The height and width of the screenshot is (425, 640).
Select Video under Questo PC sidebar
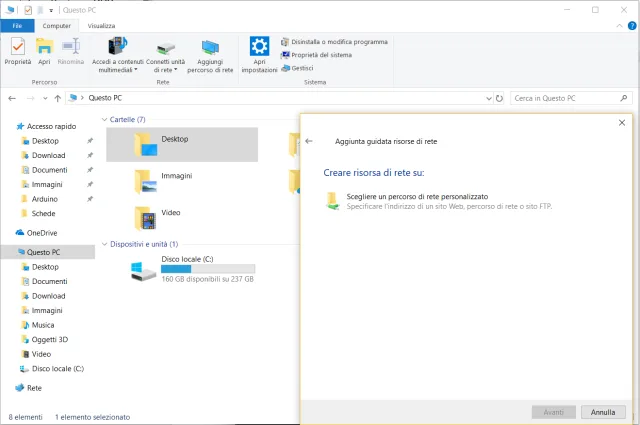click(36, 354)
